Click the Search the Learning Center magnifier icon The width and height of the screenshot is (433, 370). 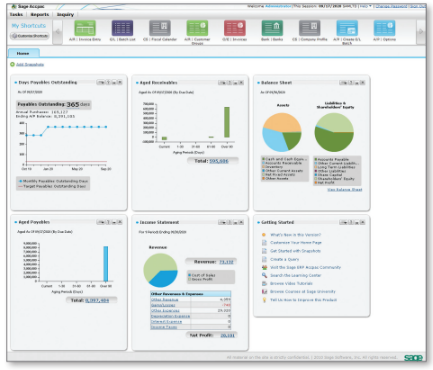point(264,275)
